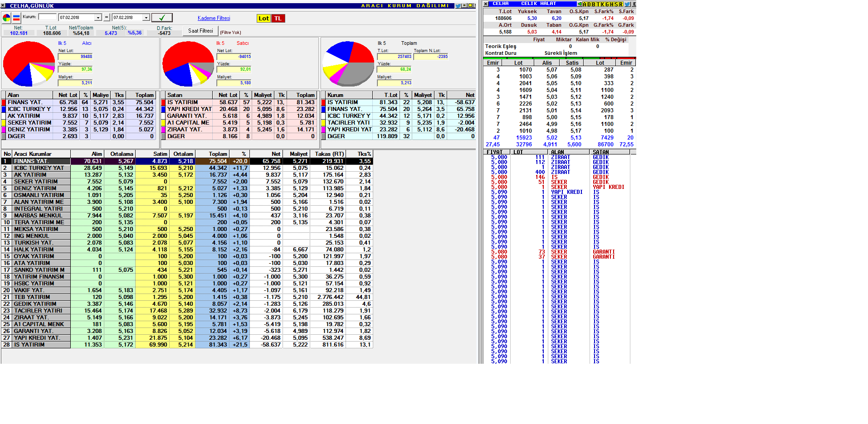The height and width of the screenshot is (424, 868).
Task: Select FINANS YAT. row in broker list
Action: [187, 161]
